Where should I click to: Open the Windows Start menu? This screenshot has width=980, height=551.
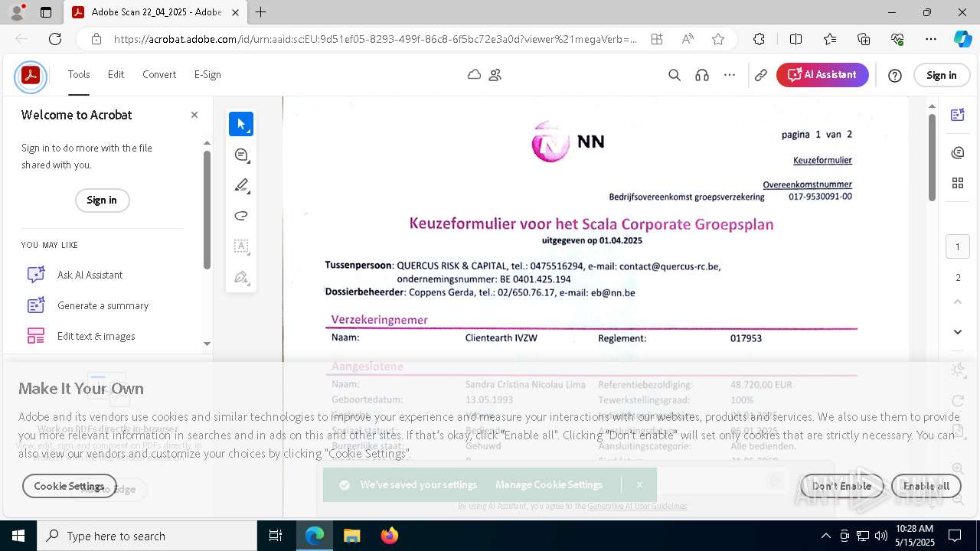coord(18,536)
